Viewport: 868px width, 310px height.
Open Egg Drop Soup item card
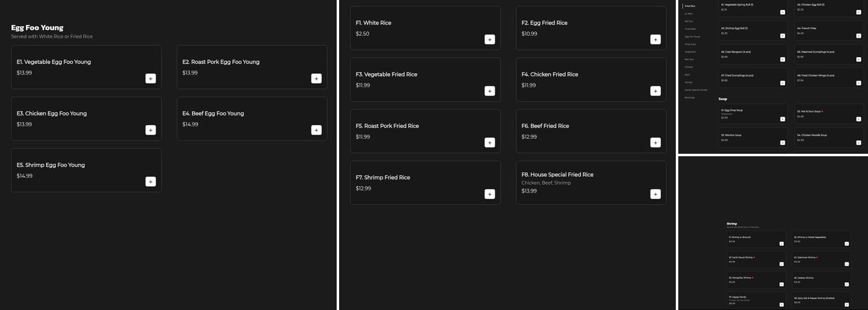tap(753, 113)
